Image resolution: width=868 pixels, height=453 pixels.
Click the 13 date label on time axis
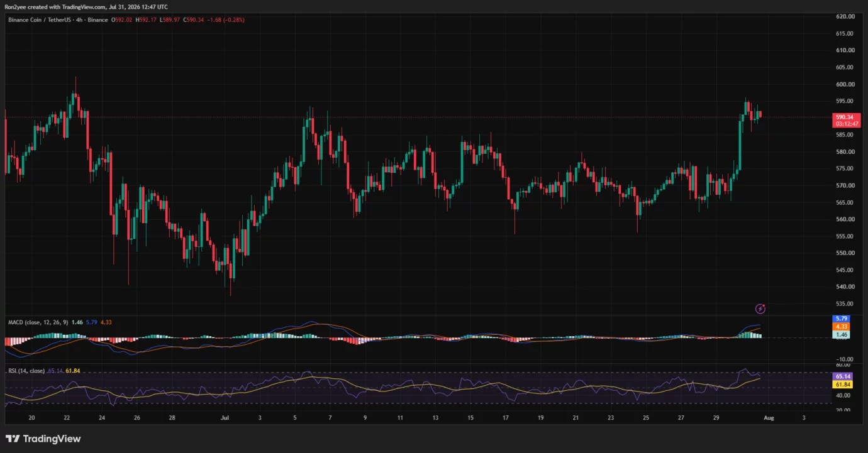tap(435, 417)
